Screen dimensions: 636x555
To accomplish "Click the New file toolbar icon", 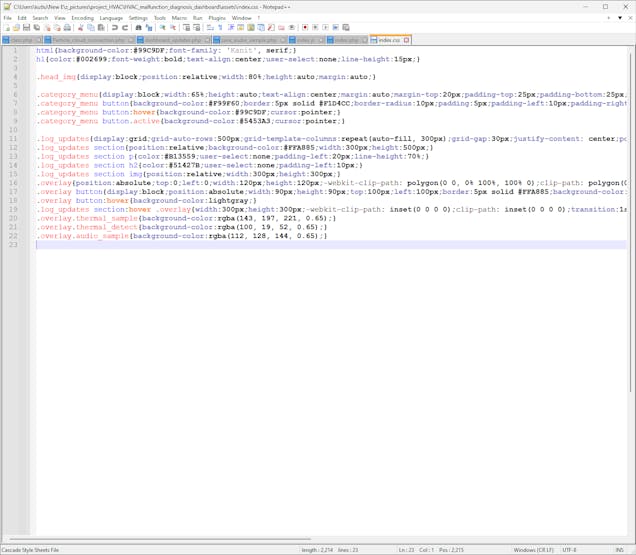I will click(x=5, y=28).
